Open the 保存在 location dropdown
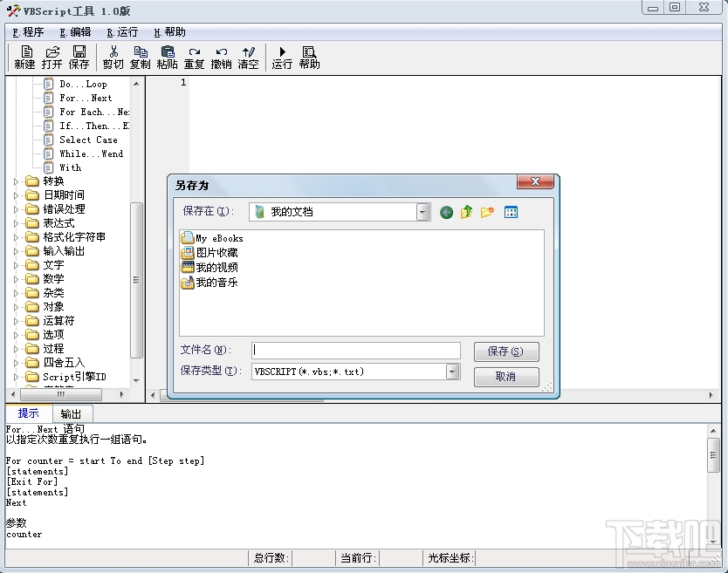This screenshot has width=728, height=573. click(x=422, y=211)
